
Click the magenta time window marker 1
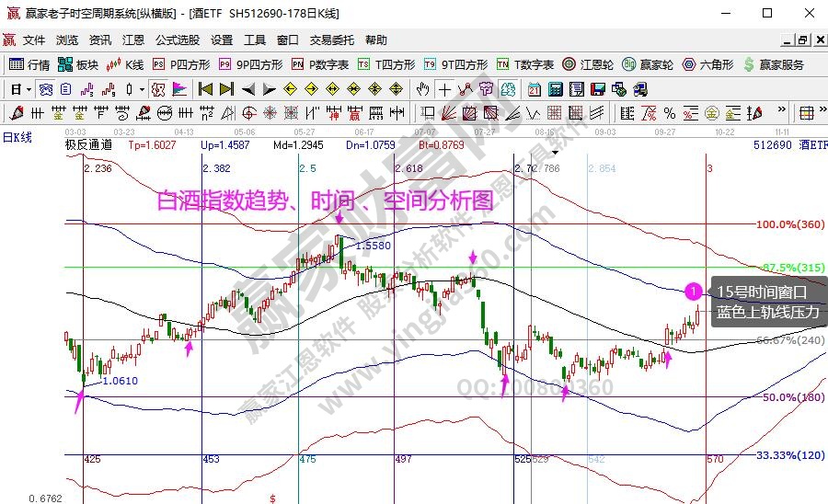click(x=693, y=292)
